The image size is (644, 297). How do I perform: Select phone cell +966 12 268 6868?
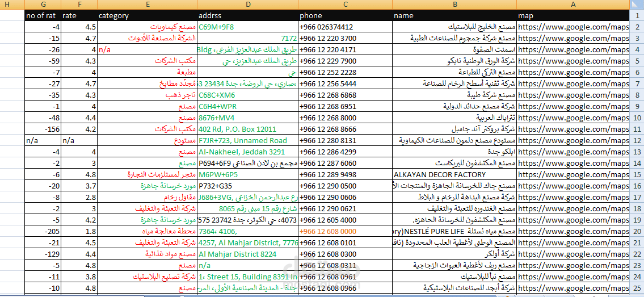coord(346,95)
